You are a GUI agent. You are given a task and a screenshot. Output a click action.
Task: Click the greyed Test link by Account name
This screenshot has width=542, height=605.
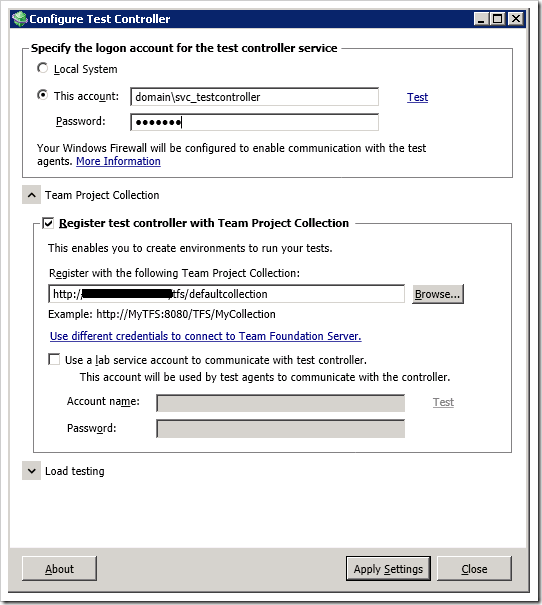[x=443, y=402]
